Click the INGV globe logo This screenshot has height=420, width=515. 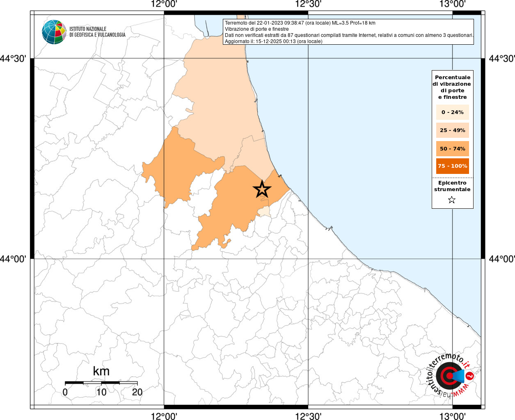pyautogui.click(x=54, y=32)
